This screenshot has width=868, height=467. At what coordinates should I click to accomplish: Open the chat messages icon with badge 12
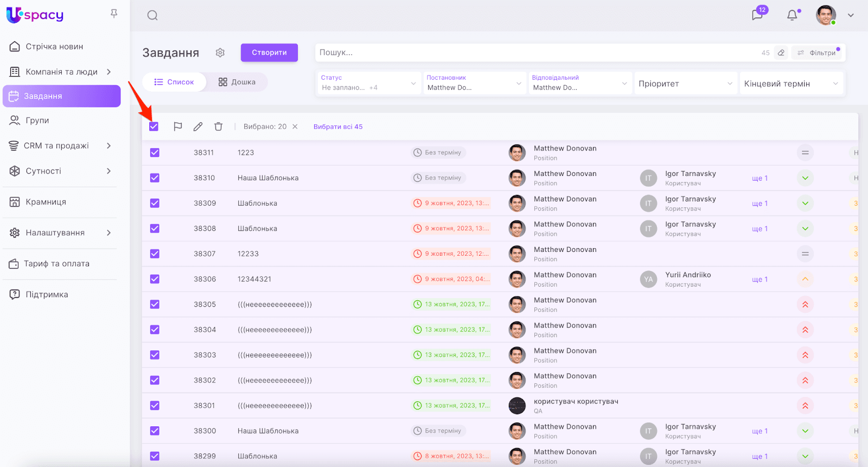[757, 15]
